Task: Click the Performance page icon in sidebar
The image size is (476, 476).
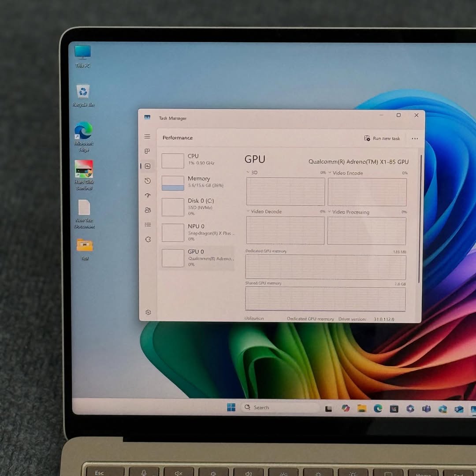Action: point(148,166)
